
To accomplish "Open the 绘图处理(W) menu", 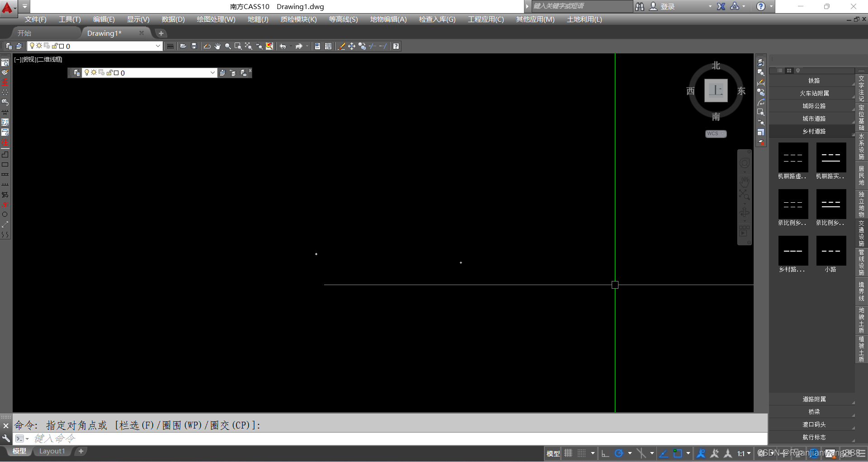I will (216, 19).
